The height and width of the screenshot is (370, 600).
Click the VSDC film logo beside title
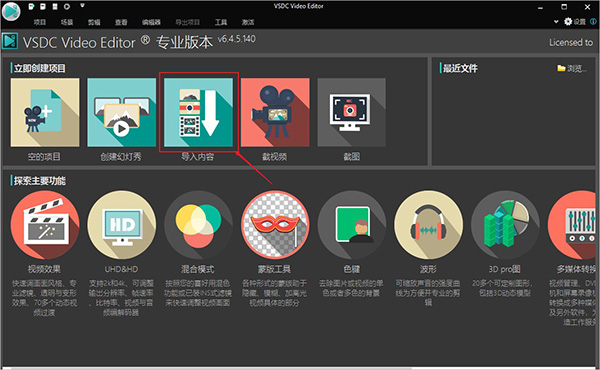coord(10,41)
